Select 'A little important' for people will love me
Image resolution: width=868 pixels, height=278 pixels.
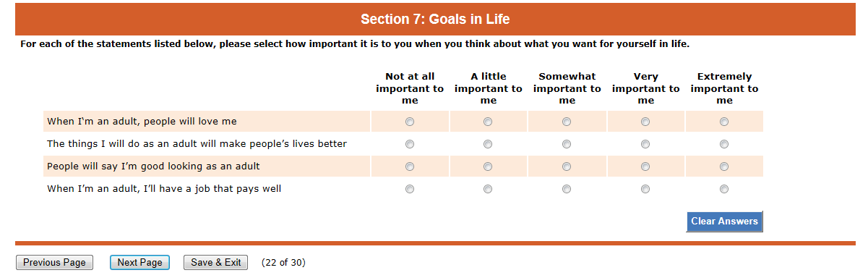coord(488,122)
